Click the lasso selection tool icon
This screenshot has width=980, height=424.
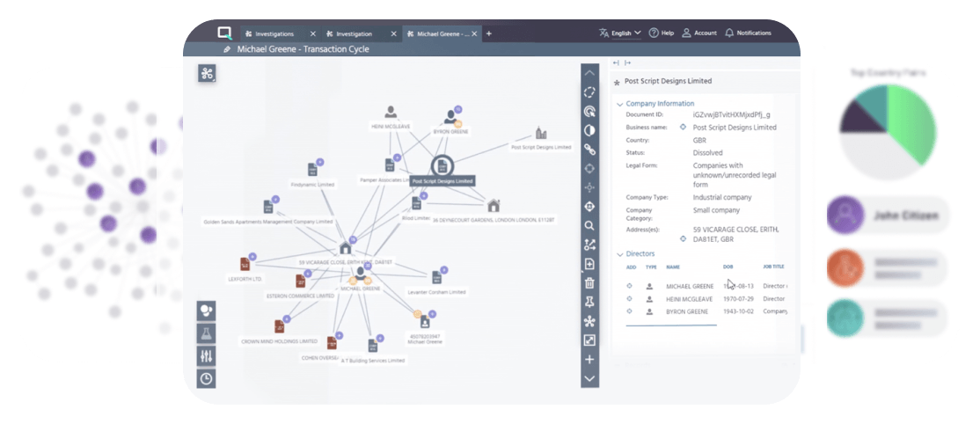pos(589,91)
